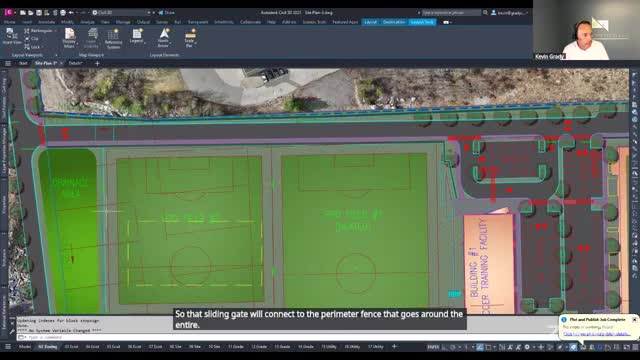
Task: Open the Annotate ribbon tab
Action: coord(46,22)
